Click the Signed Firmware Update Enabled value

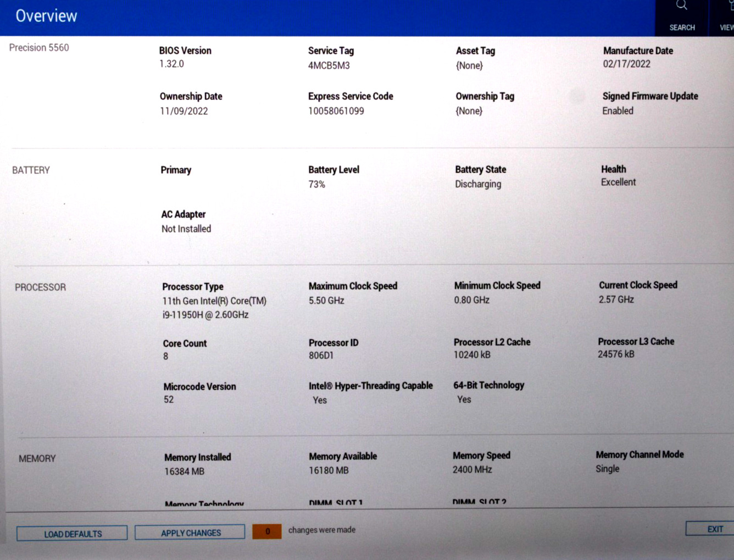[618, 111]
